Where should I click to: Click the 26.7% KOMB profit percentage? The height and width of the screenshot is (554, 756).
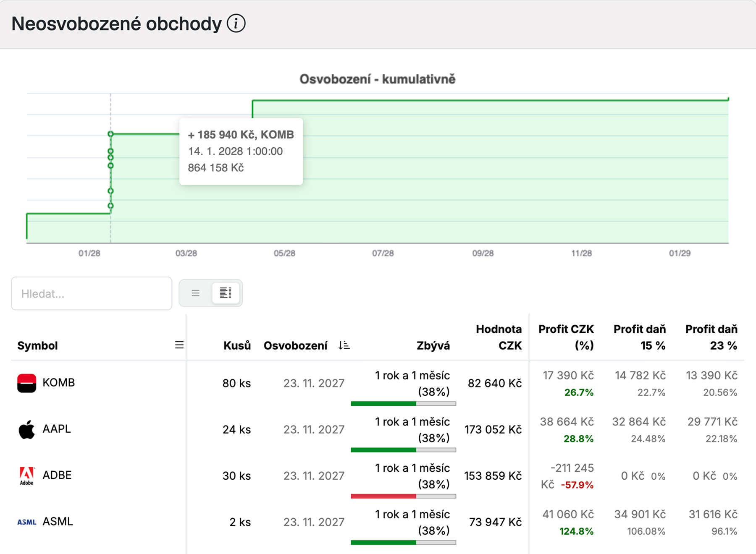[579, 392]
